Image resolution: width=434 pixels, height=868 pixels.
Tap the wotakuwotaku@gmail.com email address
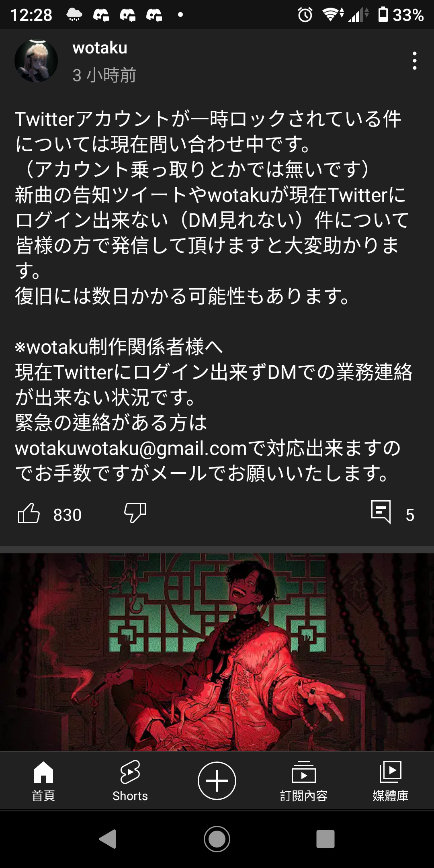pyautogui.click(x=131, y=448)
